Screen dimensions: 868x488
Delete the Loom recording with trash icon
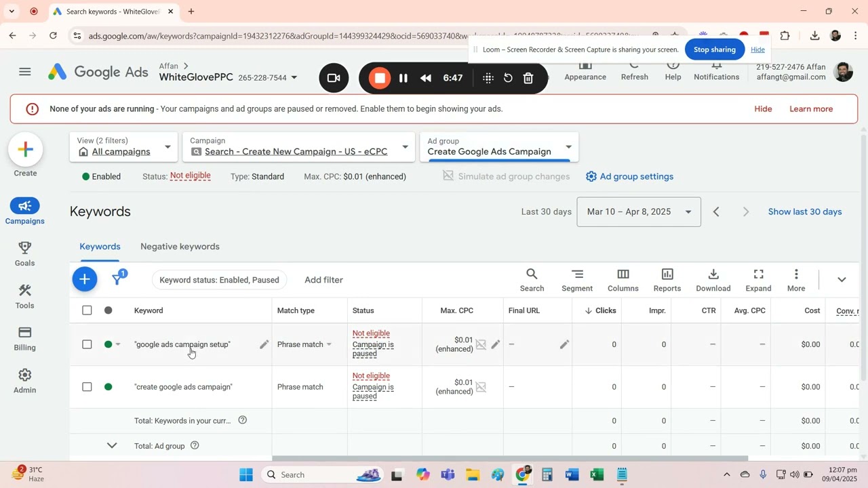pyautogui.click(x=528, y=78)
